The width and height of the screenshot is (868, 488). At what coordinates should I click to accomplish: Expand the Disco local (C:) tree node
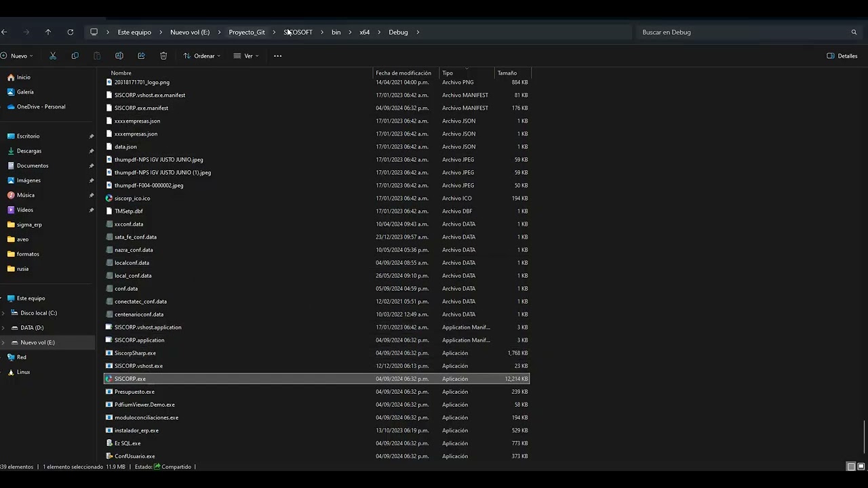4,313
